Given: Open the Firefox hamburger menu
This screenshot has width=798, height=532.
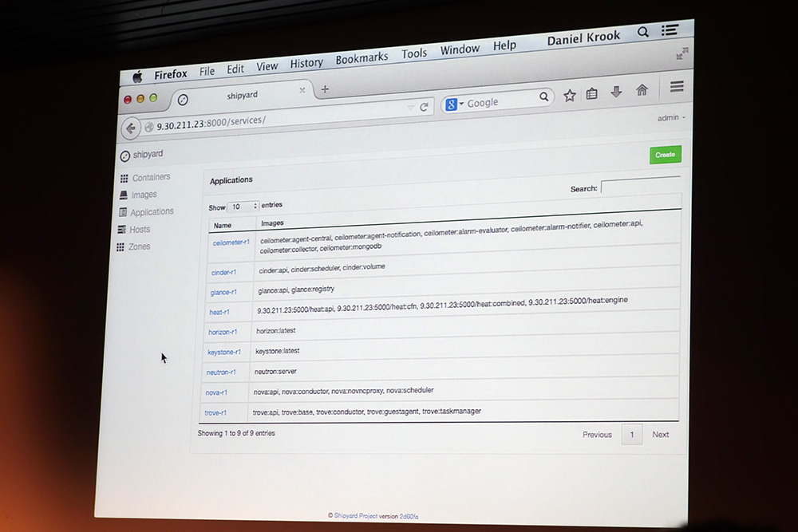Looking at the screenshot, I should click(x=677, y=87).
